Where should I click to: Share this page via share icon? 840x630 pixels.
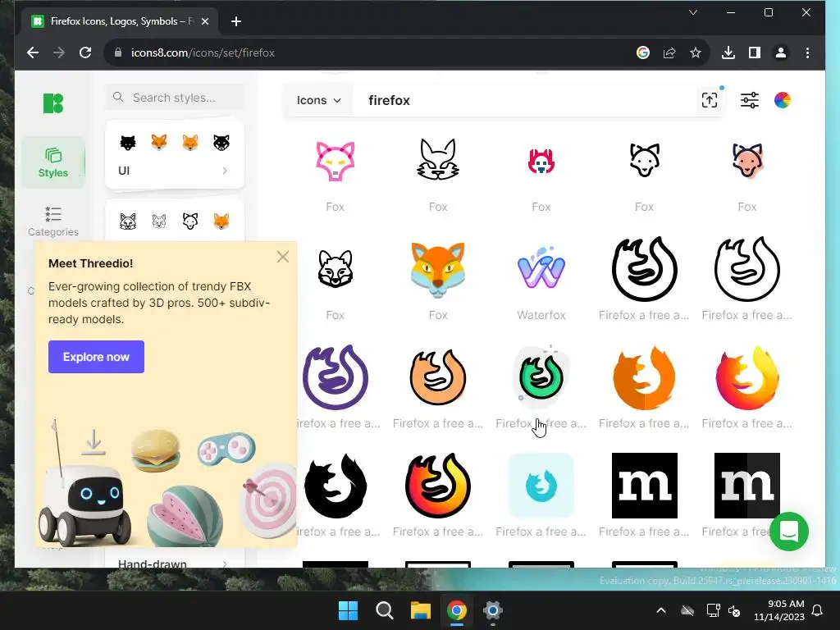669,52
